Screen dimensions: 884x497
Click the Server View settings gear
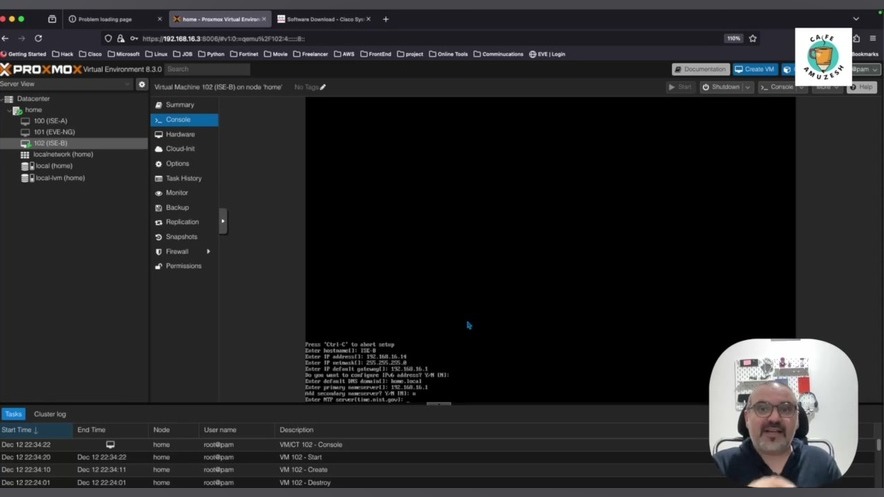[x=142, y=84]
